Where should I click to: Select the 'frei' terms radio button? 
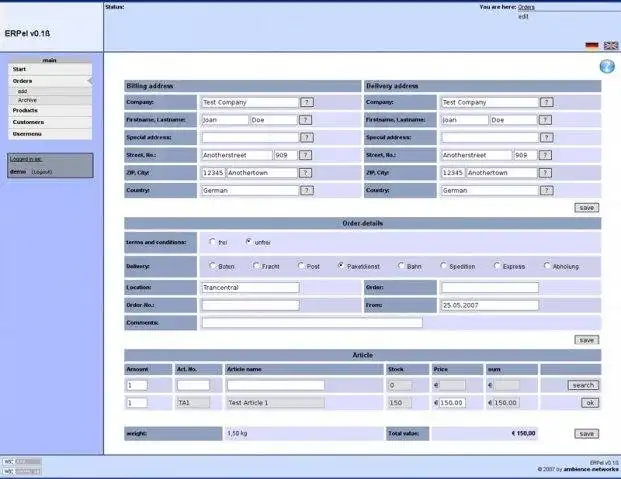coord(212,241)
